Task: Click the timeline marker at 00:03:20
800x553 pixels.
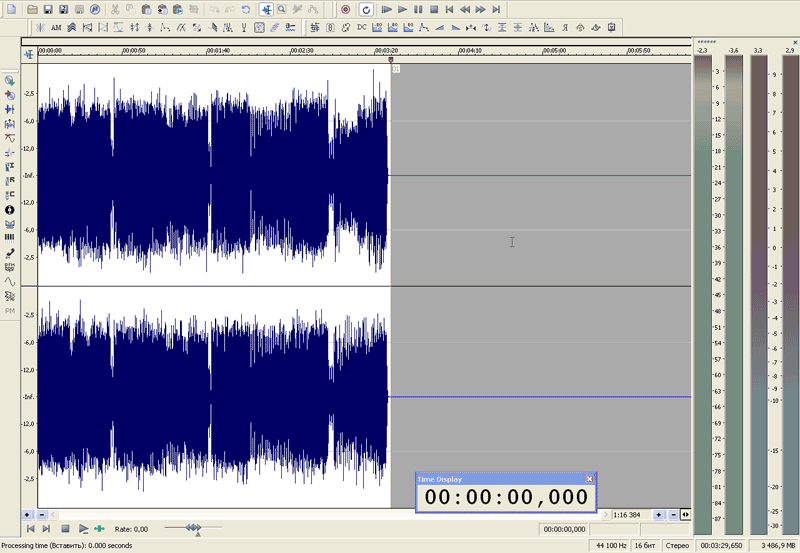Action: click(391, 59)
